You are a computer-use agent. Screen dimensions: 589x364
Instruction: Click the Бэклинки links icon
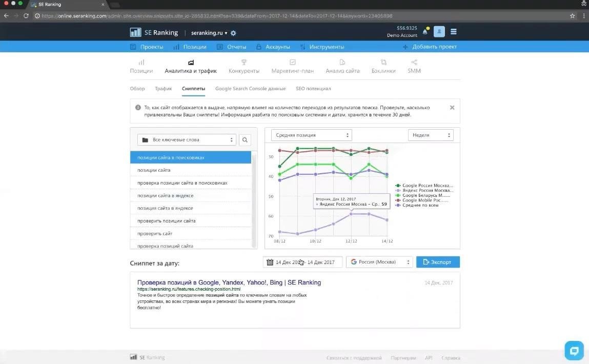pyautogui.click(x=383, y=63)
